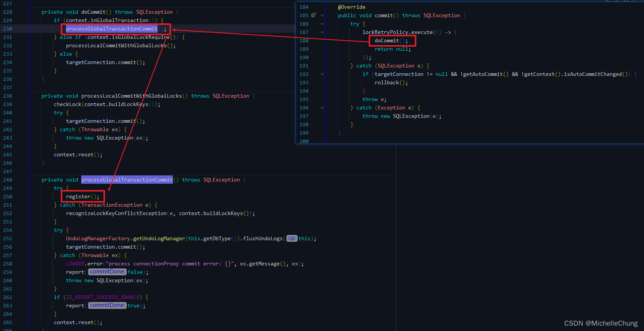Click lockRetryPolicy.execute on line 187
This screenshot has height=331, width=644.
tap(398, 32)
